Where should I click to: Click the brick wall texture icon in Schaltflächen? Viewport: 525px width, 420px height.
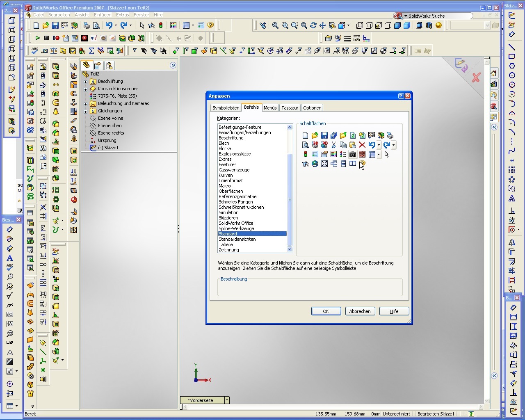(362, 154)
